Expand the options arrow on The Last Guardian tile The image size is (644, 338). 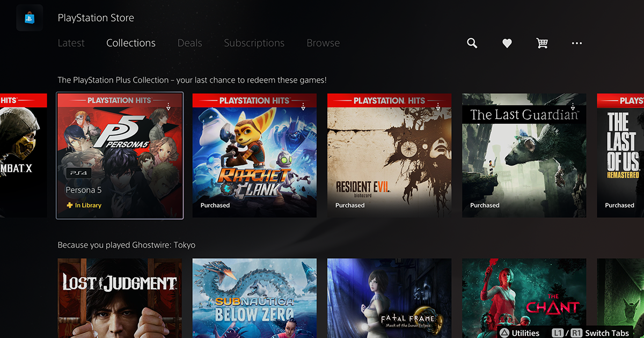[573, 107]
